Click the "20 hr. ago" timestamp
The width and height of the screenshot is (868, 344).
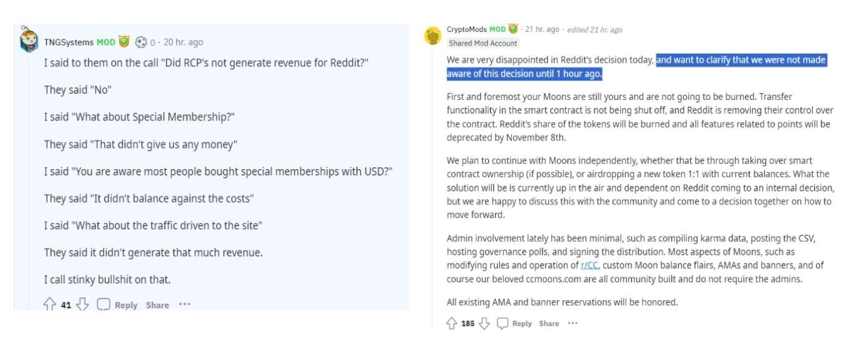click(x=183, y=42)
